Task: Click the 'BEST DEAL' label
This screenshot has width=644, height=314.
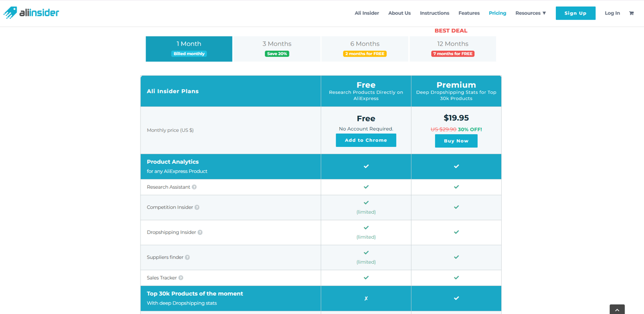Action: point(451,31)
